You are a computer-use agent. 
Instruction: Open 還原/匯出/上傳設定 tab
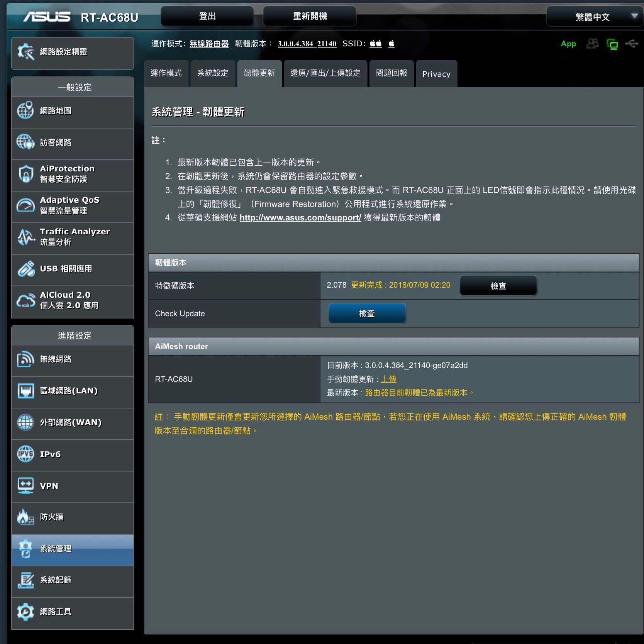click(325, 73)
